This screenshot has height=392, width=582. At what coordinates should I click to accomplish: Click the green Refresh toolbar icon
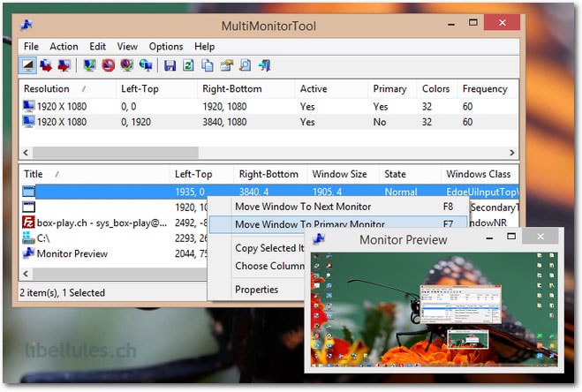[x=188, y=65]
